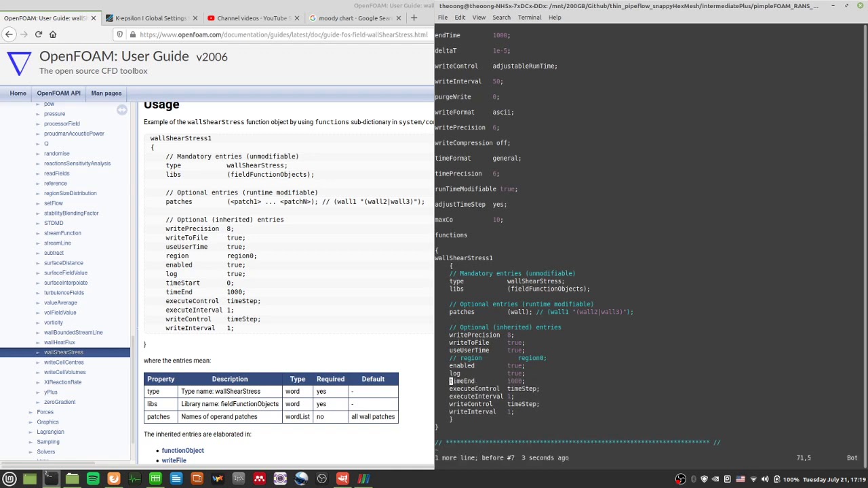Click the Home navigation button
This screenshot has width=868, height=488.
18,94
